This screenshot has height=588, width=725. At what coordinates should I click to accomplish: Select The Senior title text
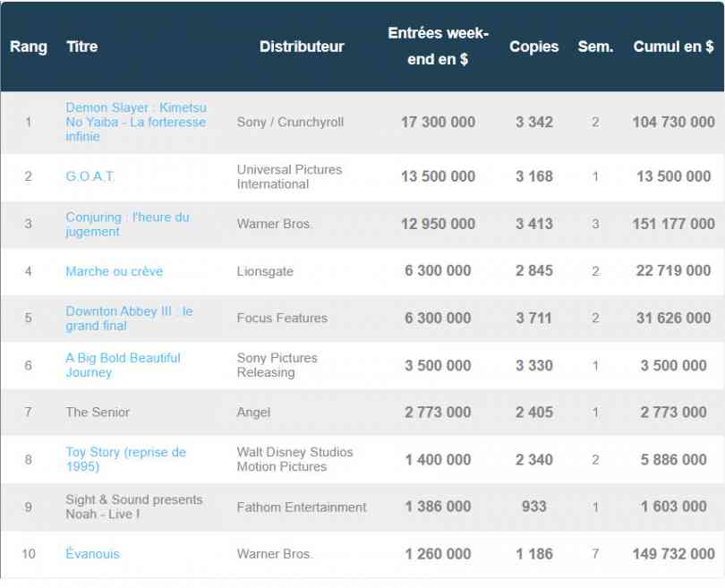pos(98,412)
